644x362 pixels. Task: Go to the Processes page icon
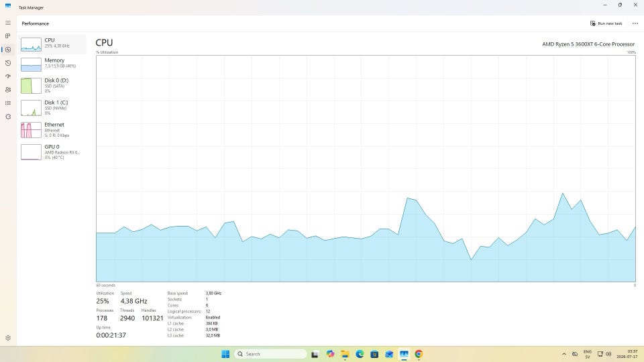click(x=8, y=36)
